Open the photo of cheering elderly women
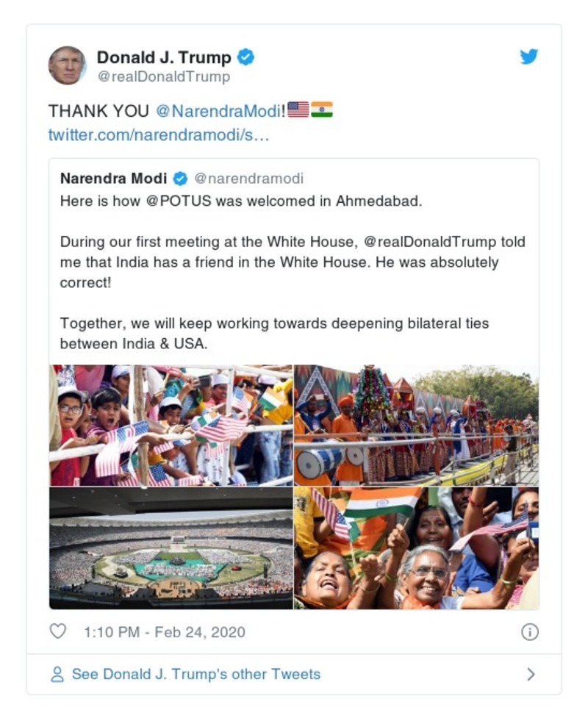 coord(416,548)
